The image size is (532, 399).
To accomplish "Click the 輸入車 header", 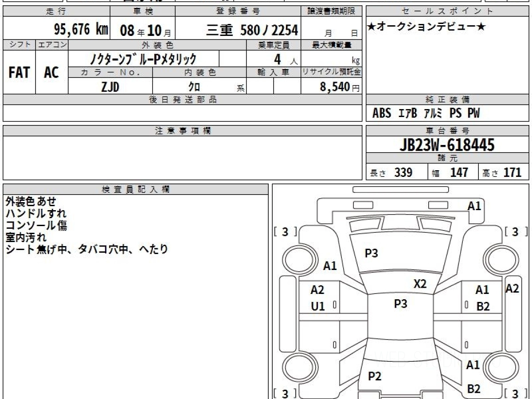I will coord(274,72).
